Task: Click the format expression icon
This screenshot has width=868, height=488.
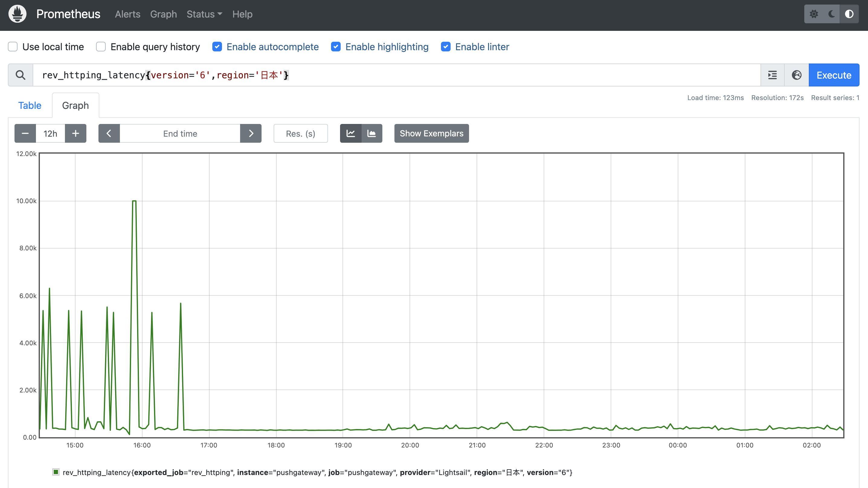Action: pyautogui.click(x=772, y=75)
